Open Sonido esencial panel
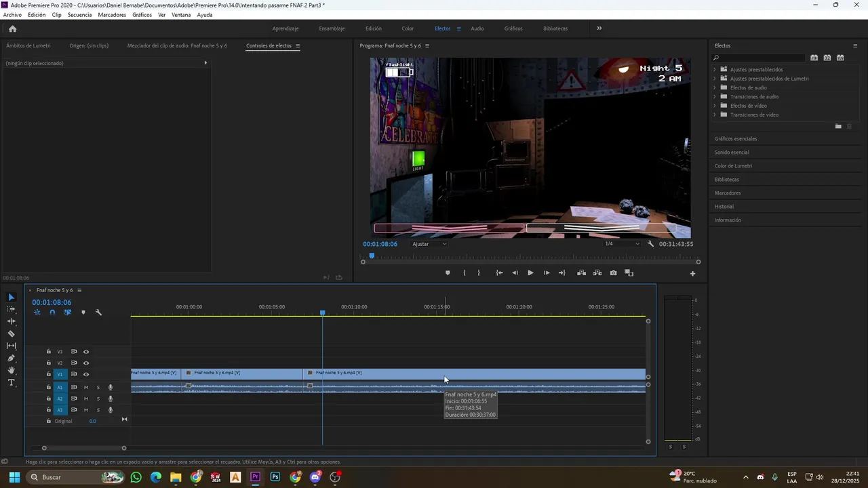 point(732,152)
